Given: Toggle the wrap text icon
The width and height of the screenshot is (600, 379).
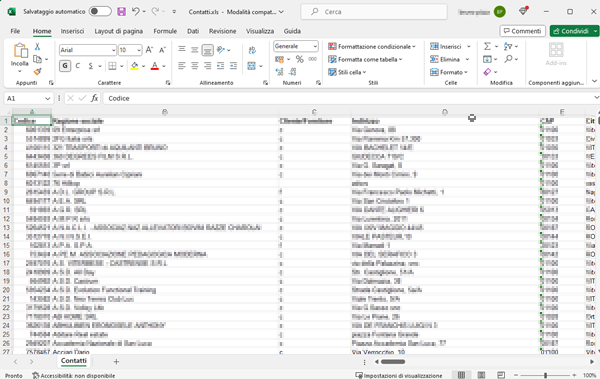Looking at the screenshot, I should coord(252,50).
